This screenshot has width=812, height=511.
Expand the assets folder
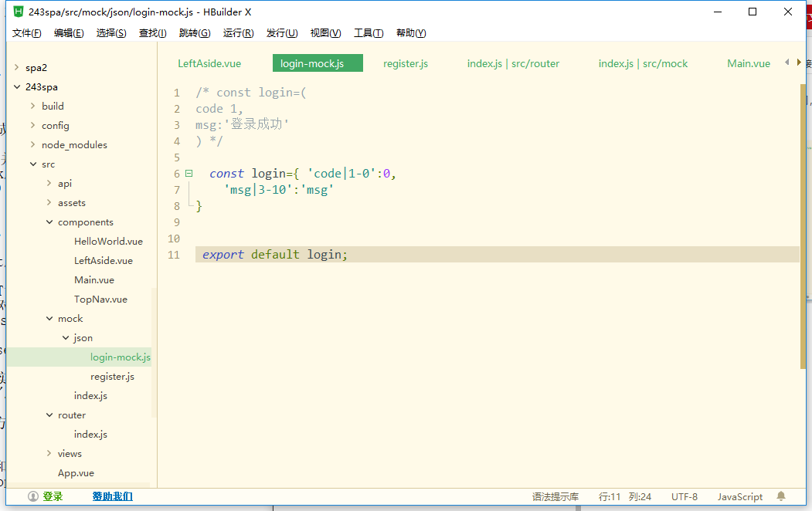[49, 203]
